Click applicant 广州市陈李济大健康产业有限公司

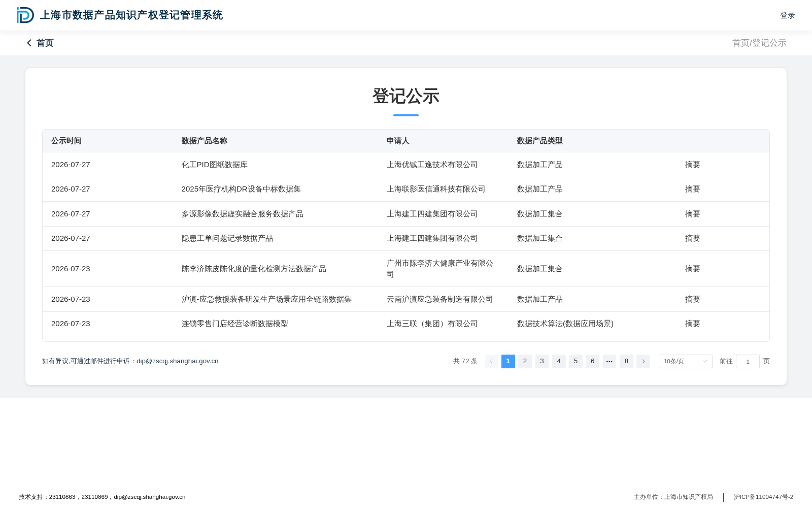click(x=440, y=269)
